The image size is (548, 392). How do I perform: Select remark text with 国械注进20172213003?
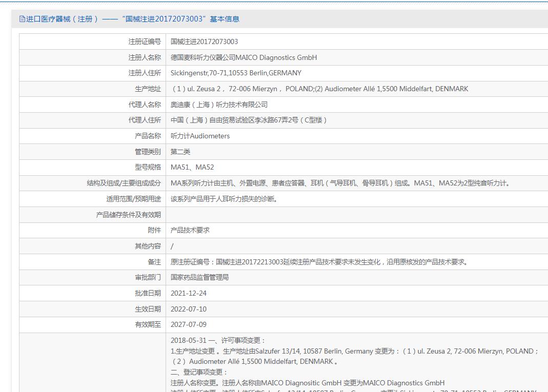[x=319, y=262]
